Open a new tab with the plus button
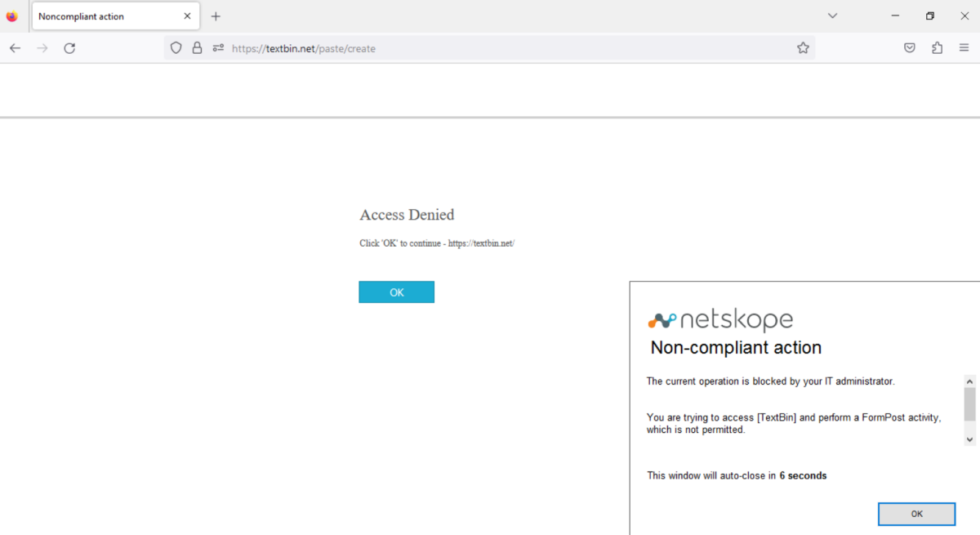This screenshot has width=980, height=535. pyautogui.click(x=216, y=16)
